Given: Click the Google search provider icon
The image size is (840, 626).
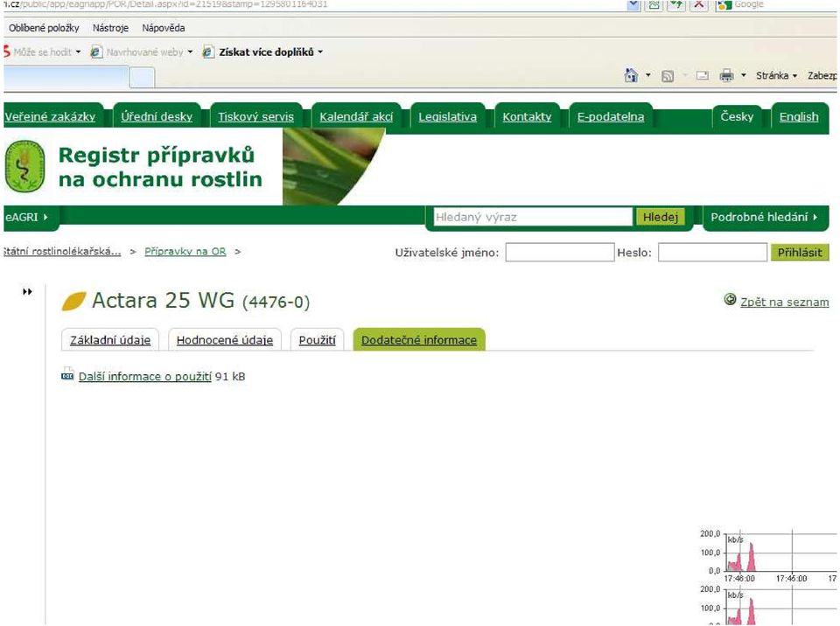Looking at the screenshot, I should coord(724,5).
